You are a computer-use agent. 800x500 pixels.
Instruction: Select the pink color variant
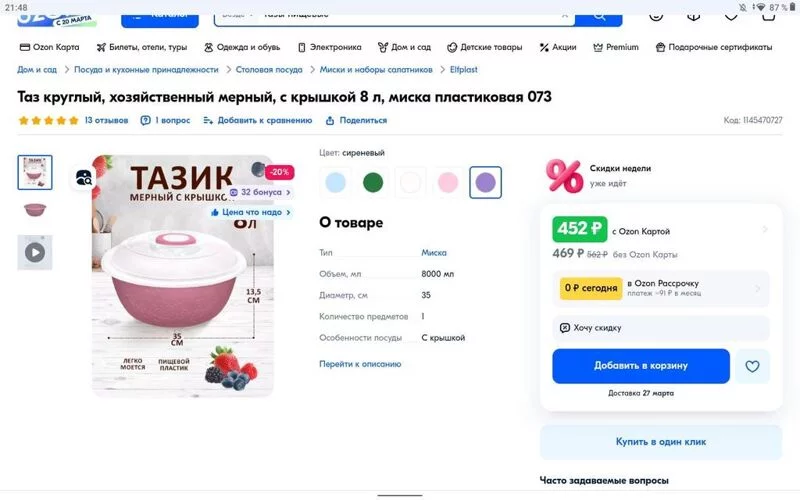448,182
